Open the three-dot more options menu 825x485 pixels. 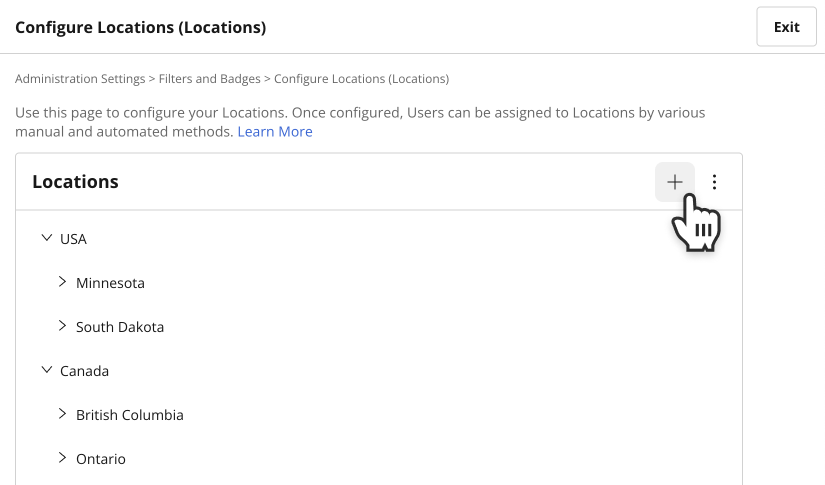[x=714, y=182]
